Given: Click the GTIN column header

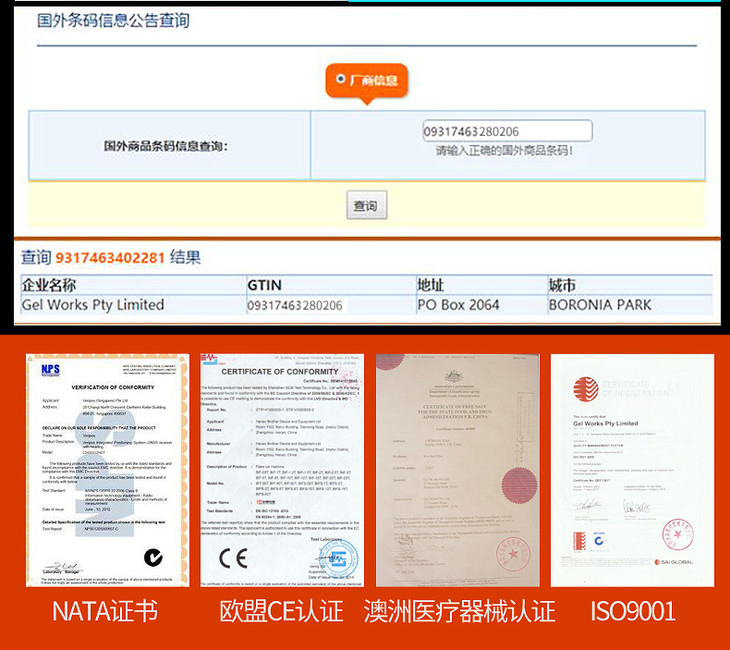Looking at the screenshot, I should pos(264,285).
